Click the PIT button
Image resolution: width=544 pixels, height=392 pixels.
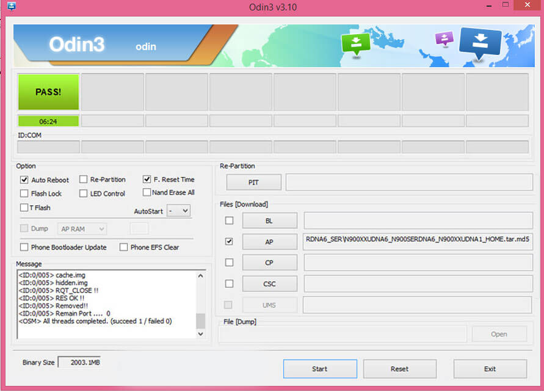click(x=253, y=183)
